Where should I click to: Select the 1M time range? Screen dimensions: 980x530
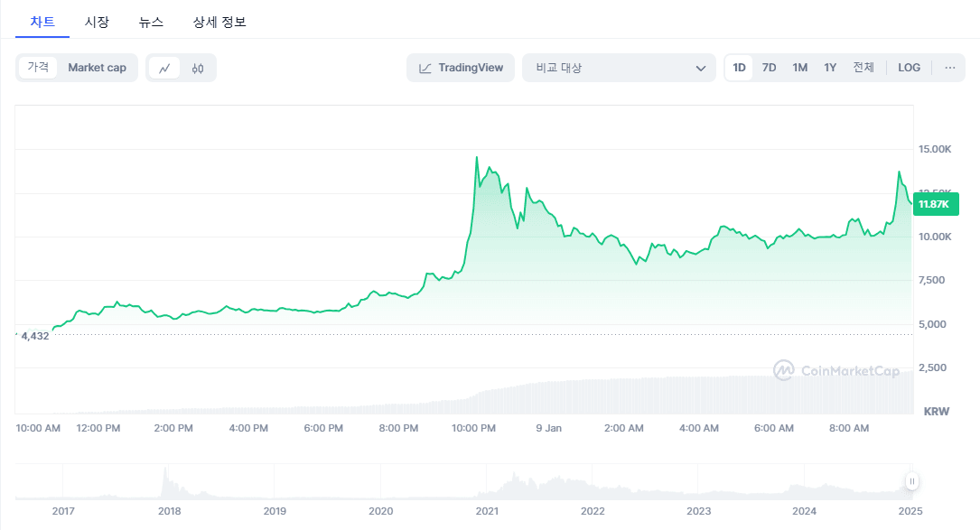[x=799, y=68]
